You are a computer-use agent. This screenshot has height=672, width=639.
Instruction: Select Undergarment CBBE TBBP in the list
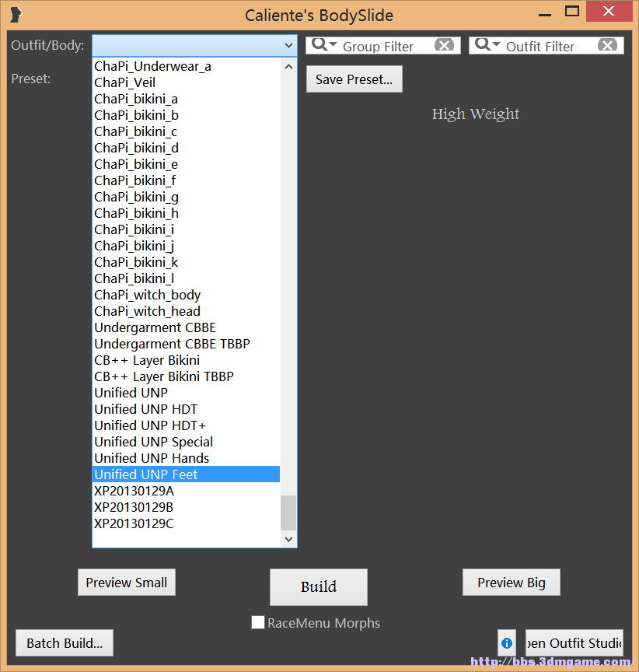click(x=187, y=344)
